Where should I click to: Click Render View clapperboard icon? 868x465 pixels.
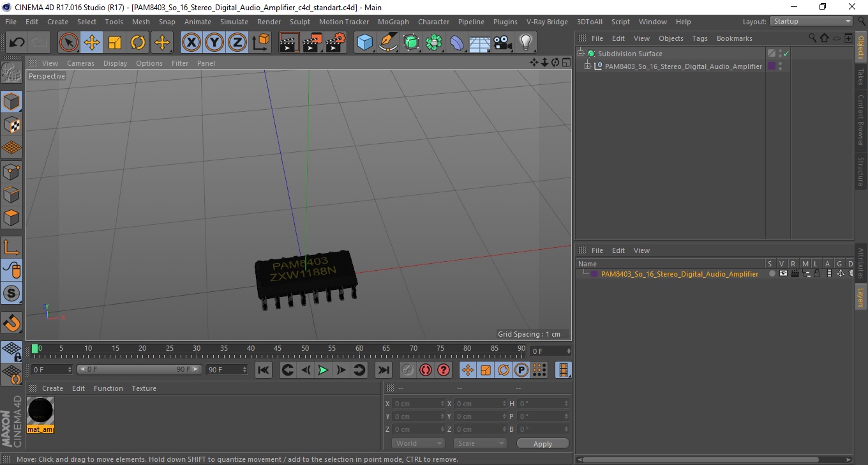[x=289, y=43]
